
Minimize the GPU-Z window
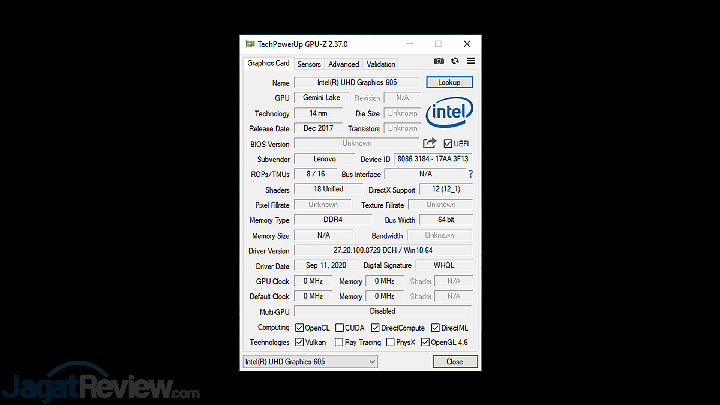[410, 44]
